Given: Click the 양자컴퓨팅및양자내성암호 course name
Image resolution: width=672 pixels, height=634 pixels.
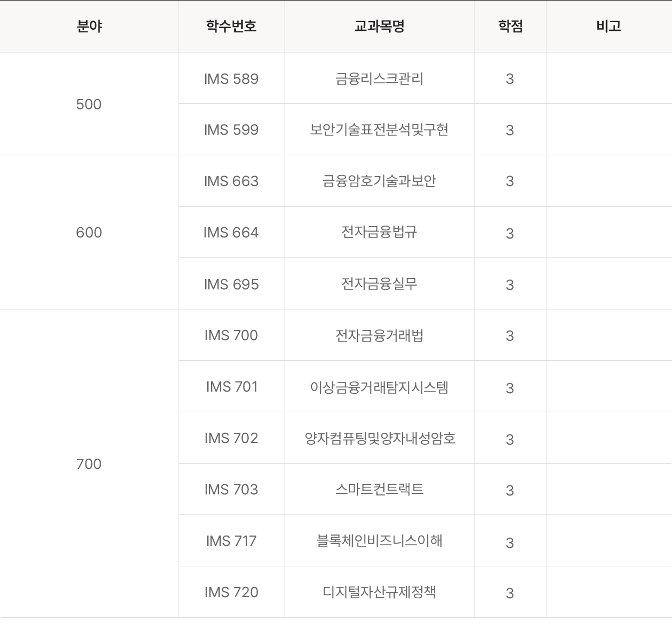Looking at the screenshot, I should click(379, 438).
